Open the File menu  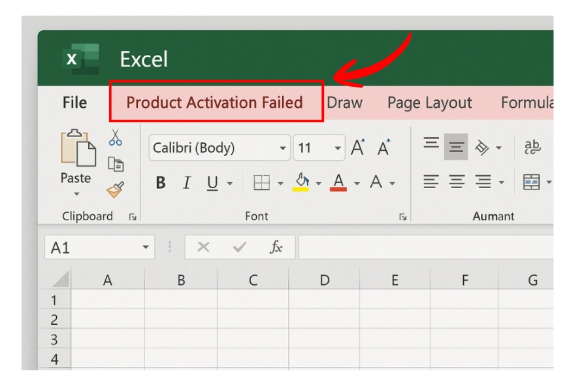[74, 103]
